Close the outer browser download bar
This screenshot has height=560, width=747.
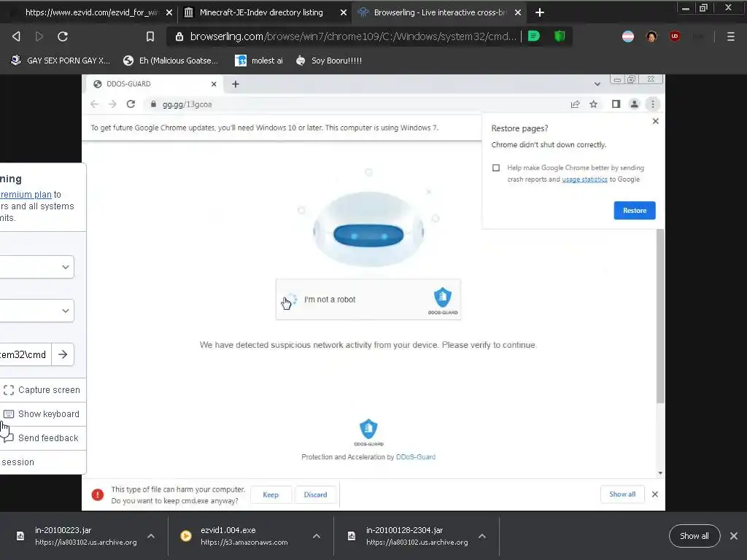tap(734, 536)
